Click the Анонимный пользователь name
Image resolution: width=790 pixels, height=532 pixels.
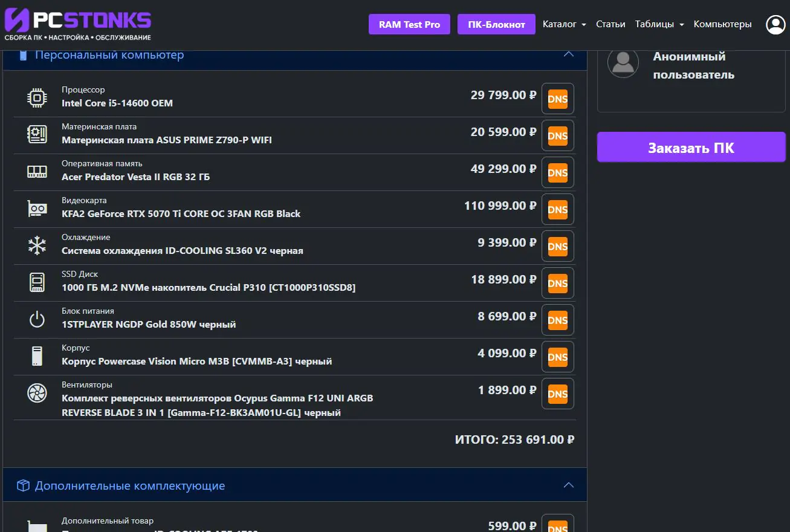(694, 65)
